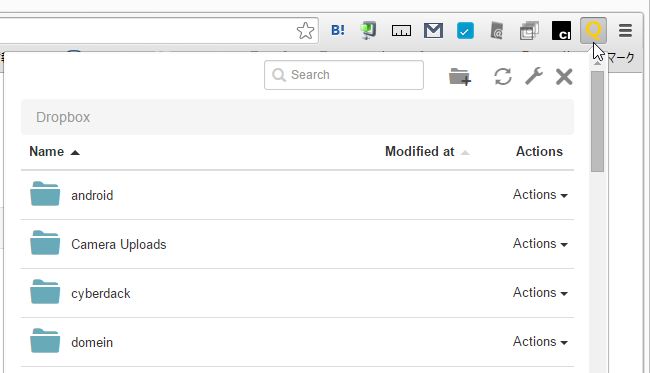650x373 pixels.
Task: Expand Actions dropdown for cyberdack folder
Action: point(540,293)
